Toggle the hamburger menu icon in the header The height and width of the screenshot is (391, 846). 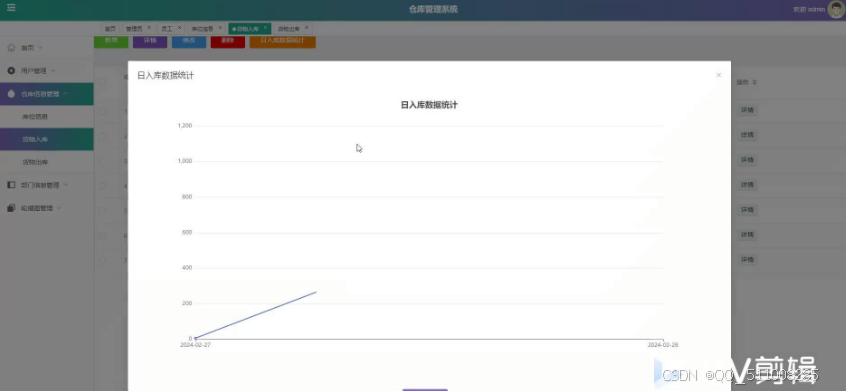[11, 8]
